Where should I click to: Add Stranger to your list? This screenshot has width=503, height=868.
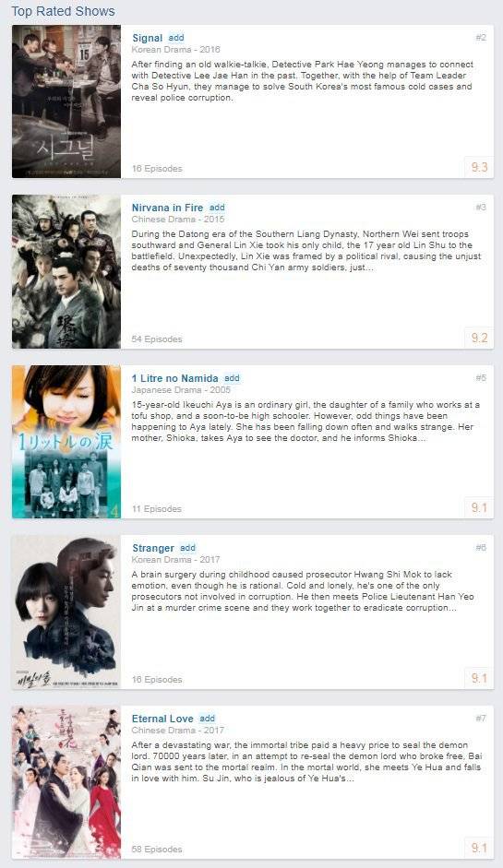point(187,548)
